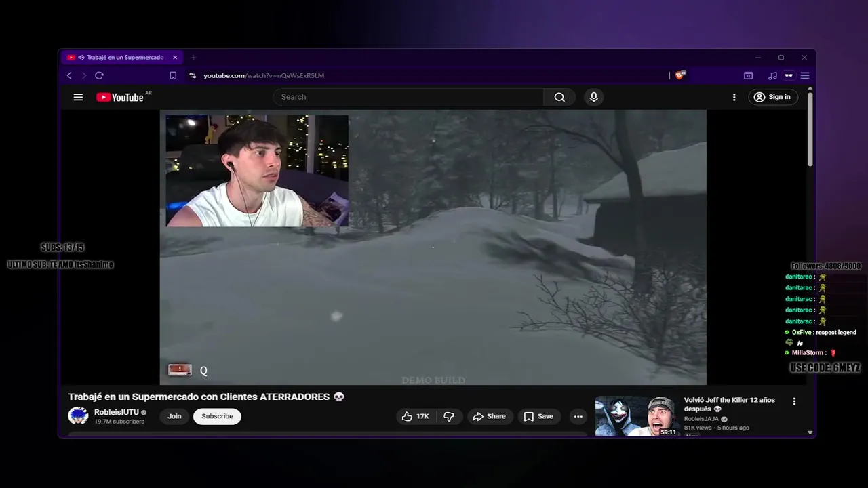Focus the YouTube Search input field
This screenshot has width=868, height=488.
point(408,97)
